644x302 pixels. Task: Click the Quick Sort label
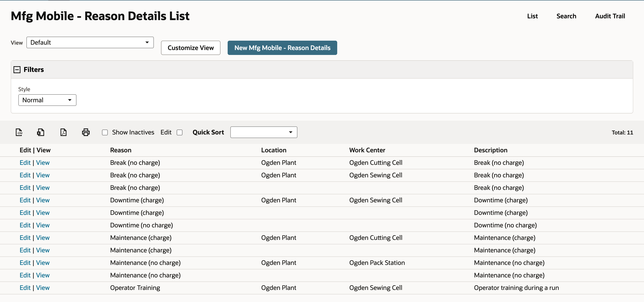tap(208, 132)
